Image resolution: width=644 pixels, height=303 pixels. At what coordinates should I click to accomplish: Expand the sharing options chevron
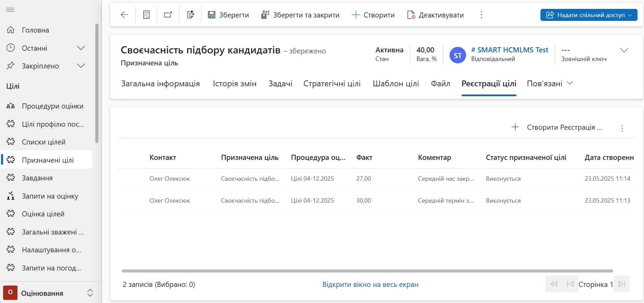click(x=630, y=15)
